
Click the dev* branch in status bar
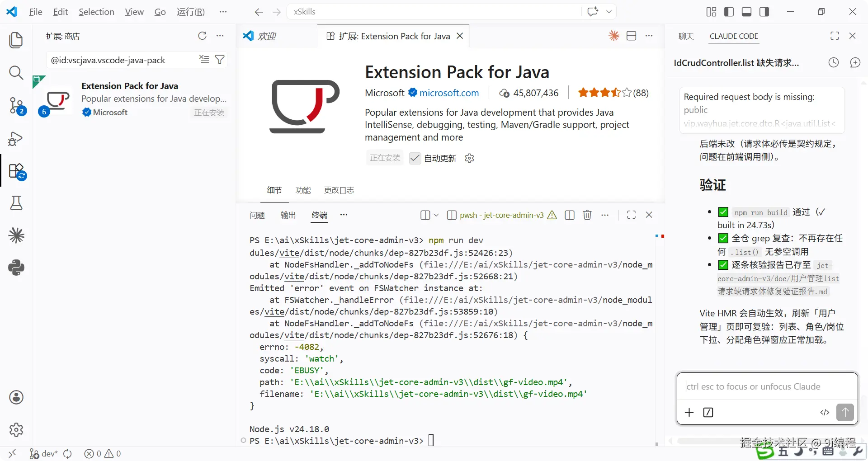[44, 454]
